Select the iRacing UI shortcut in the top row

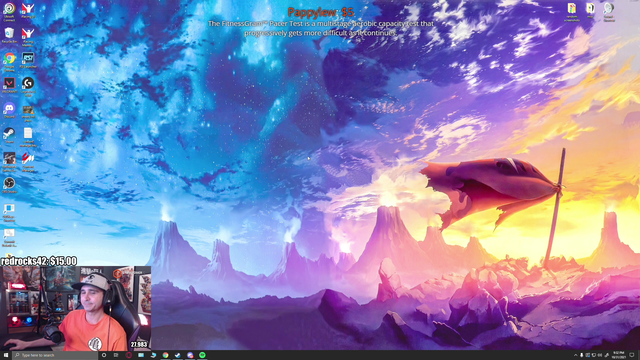pyautogui.click(x=28, y=11)
